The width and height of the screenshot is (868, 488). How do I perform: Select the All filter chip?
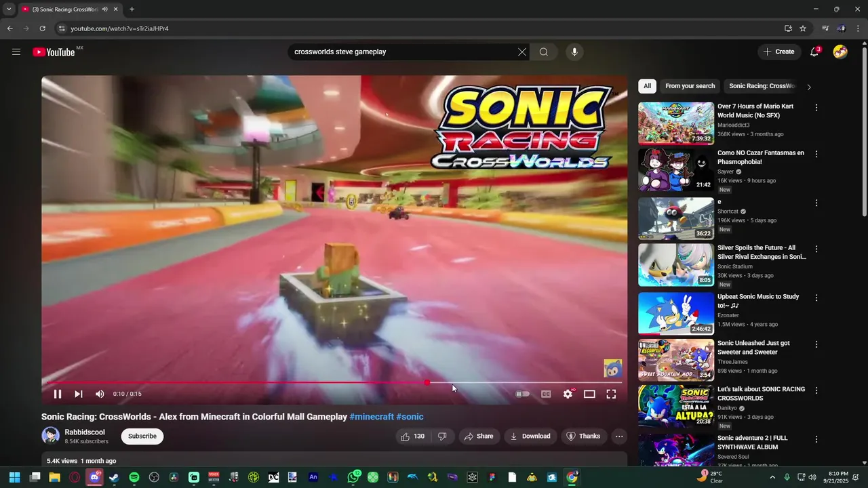(x=647, y=86)
